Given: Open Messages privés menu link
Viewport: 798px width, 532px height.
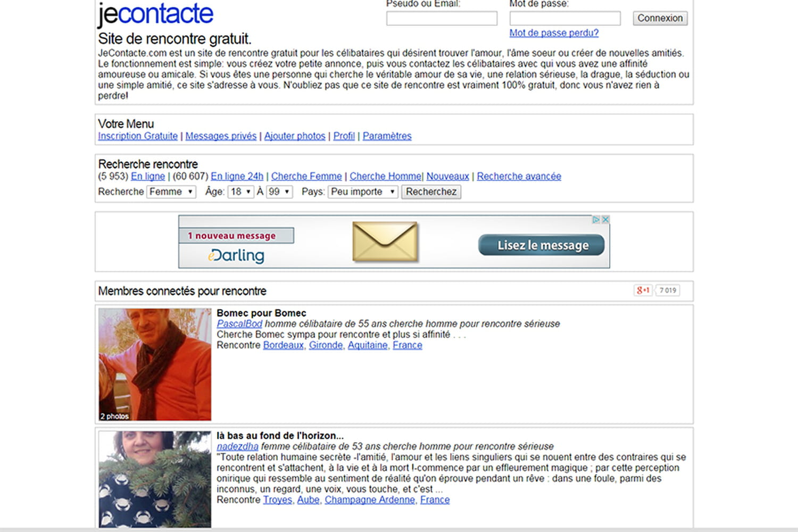Looking at the screenshot, I should coord(221,136).
